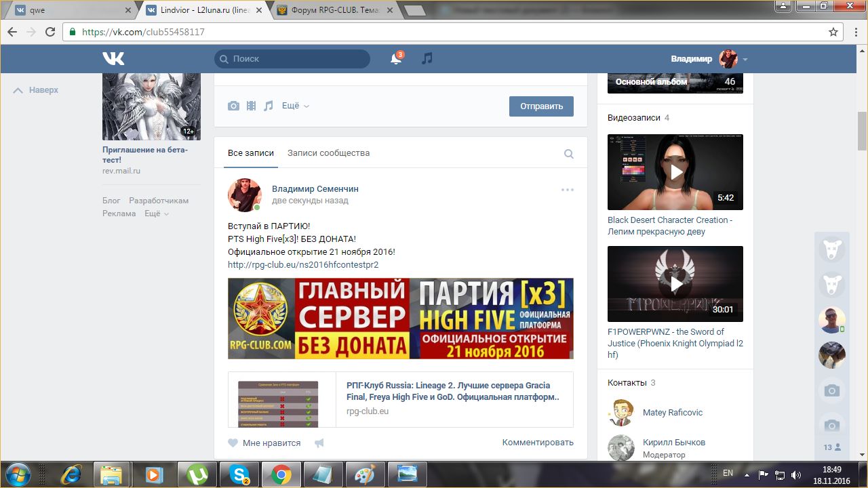Screen dimensions: 868x488
Task: Switch to Все записи tab
Action: 251,153
